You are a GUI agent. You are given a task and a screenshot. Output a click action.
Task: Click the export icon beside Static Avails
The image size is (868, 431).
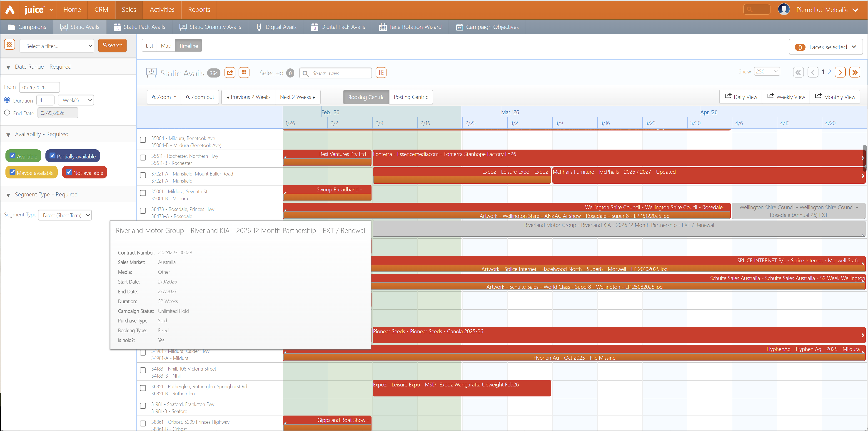click(230, 73)
